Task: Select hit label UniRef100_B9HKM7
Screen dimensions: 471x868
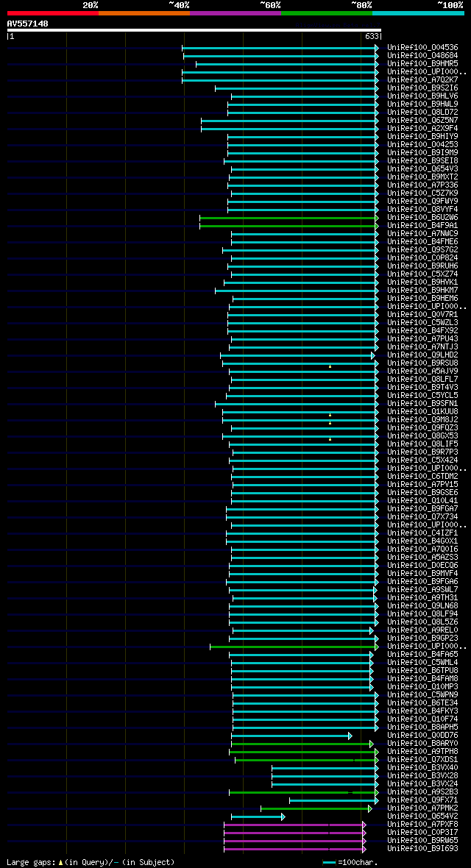Action: click(x=422, y=291)
